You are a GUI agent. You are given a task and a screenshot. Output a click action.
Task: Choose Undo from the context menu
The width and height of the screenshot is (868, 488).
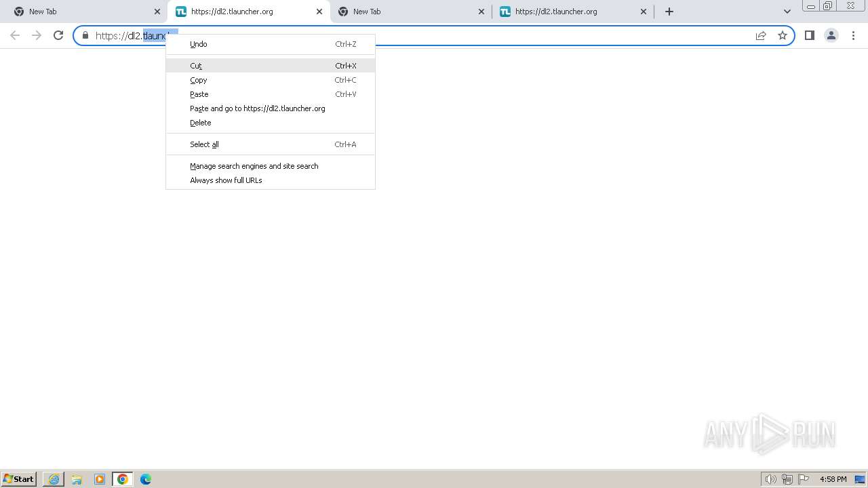click(x=271, y=44)
